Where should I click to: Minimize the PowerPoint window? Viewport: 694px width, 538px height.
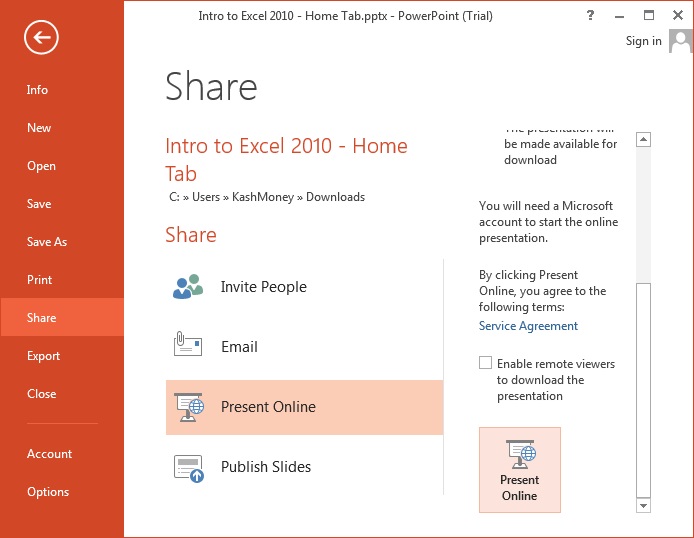[x=619, y=16]
